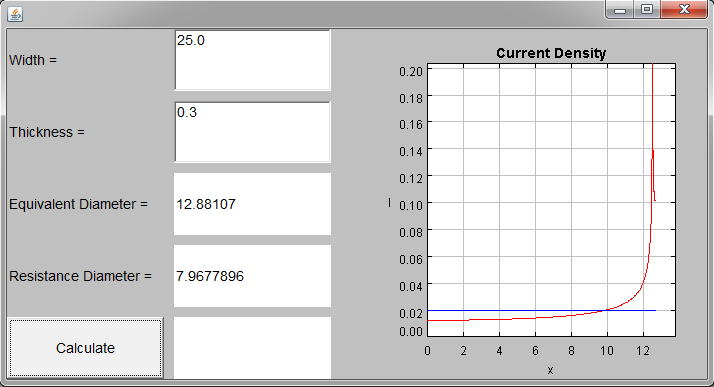The image size is (714, 387).
Task: Click the Java coffee cup title bar icon
Action: point(15,14)
